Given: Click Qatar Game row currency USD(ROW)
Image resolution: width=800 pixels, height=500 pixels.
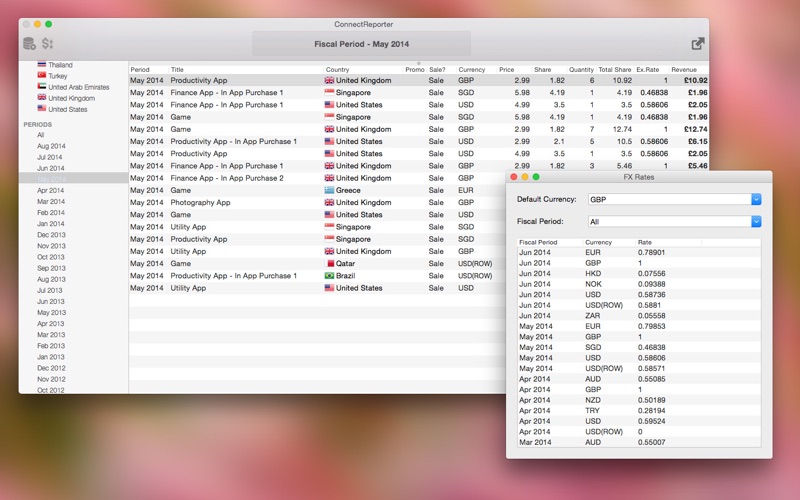Looking at the screenshot, I should tap(475, 264).
